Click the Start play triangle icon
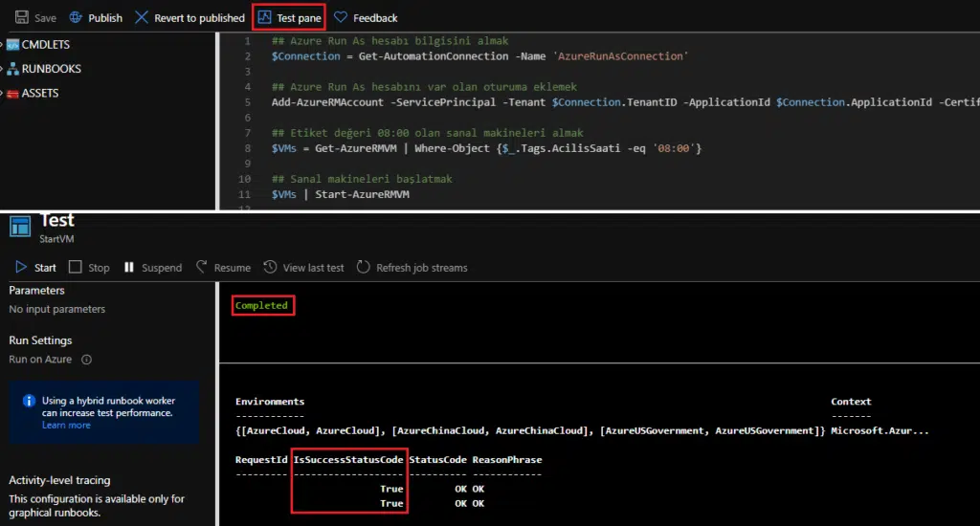This screenshot has width=980, height=526. (21, 267)
